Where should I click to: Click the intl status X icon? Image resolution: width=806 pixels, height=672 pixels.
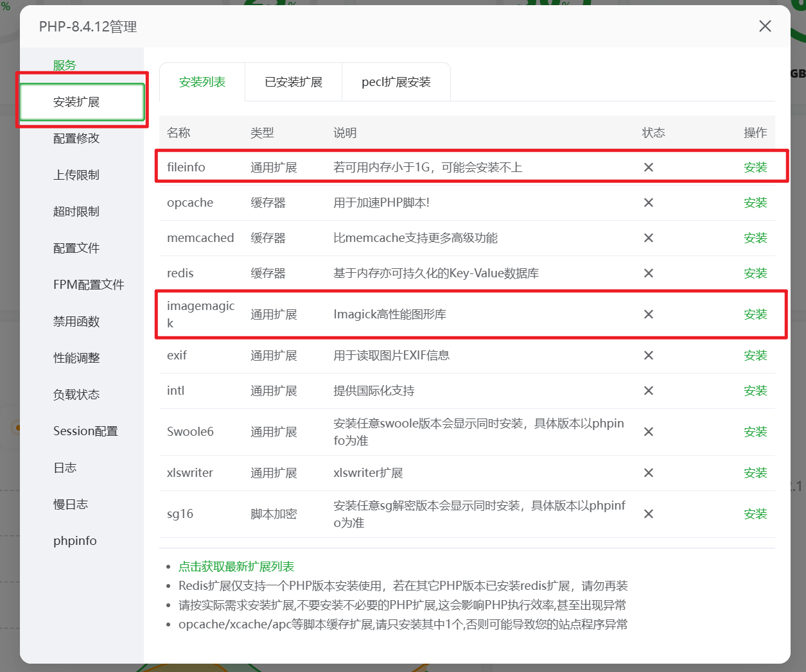coord(649,391)
